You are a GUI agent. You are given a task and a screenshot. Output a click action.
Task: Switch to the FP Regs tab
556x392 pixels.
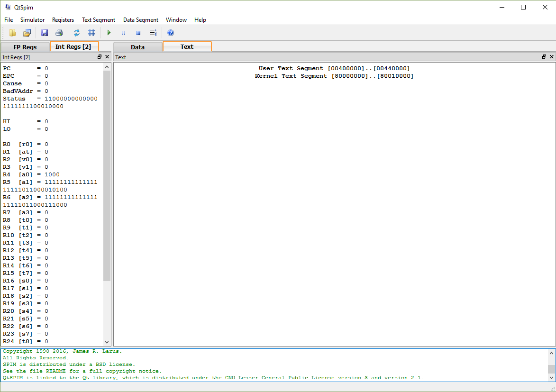(25, 47)
